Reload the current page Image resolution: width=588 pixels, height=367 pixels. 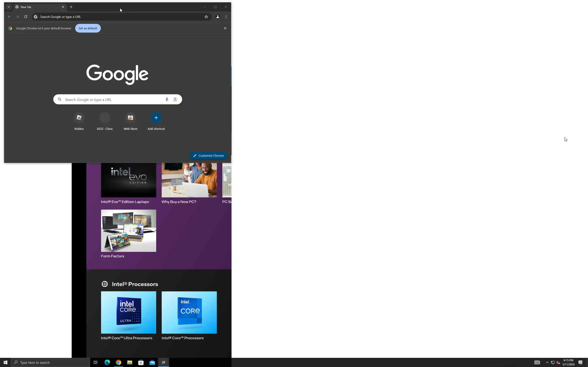point(25,17)
